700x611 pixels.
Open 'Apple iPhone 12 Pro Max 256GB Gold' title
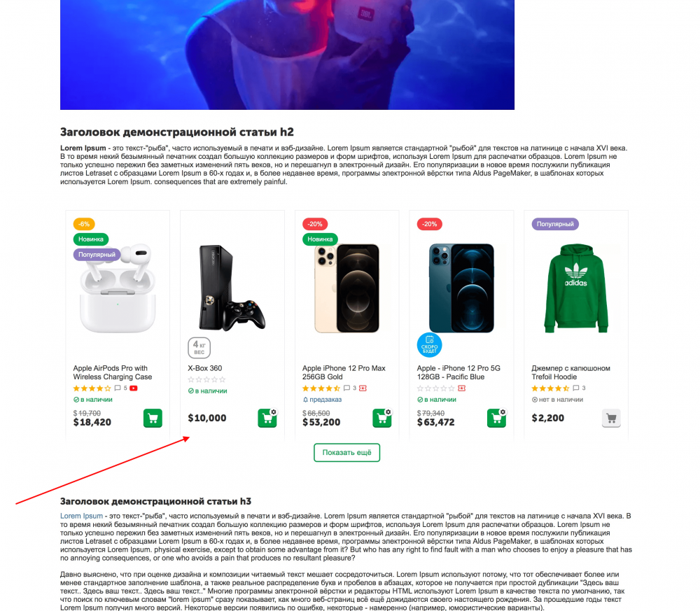344,372
